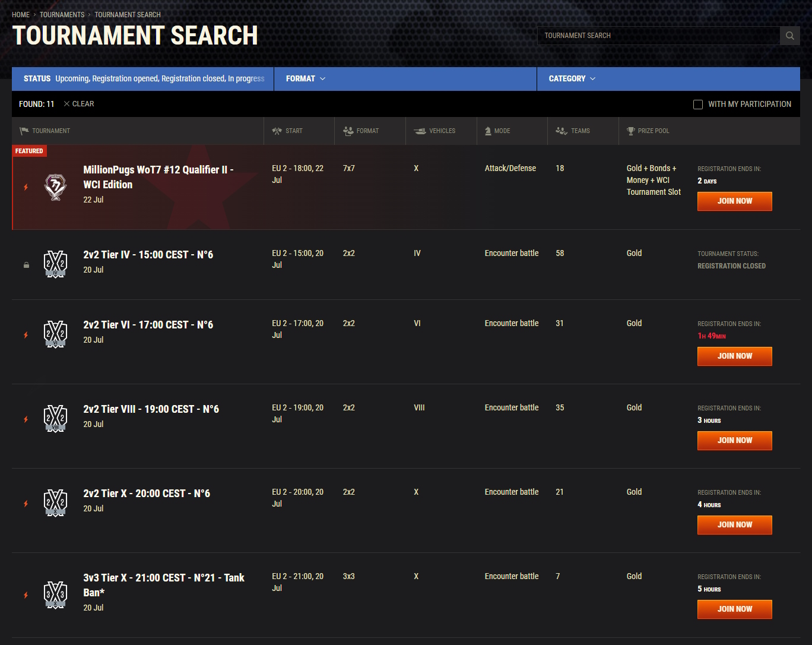Join the 2v2 Tier X tournament
Image resolution: width=812 pixels, height=645 pixels.
tap(735, 525)
